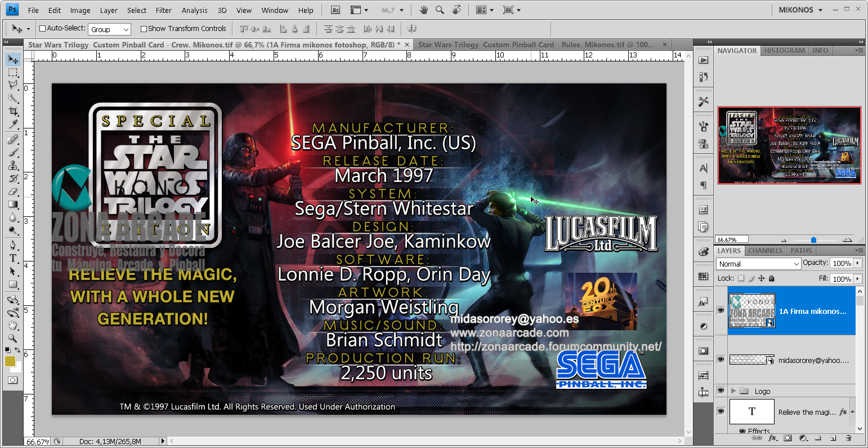The image size is (868, 448).
Task: Open the Analysis menu
Action: click(x=195, y=10)
